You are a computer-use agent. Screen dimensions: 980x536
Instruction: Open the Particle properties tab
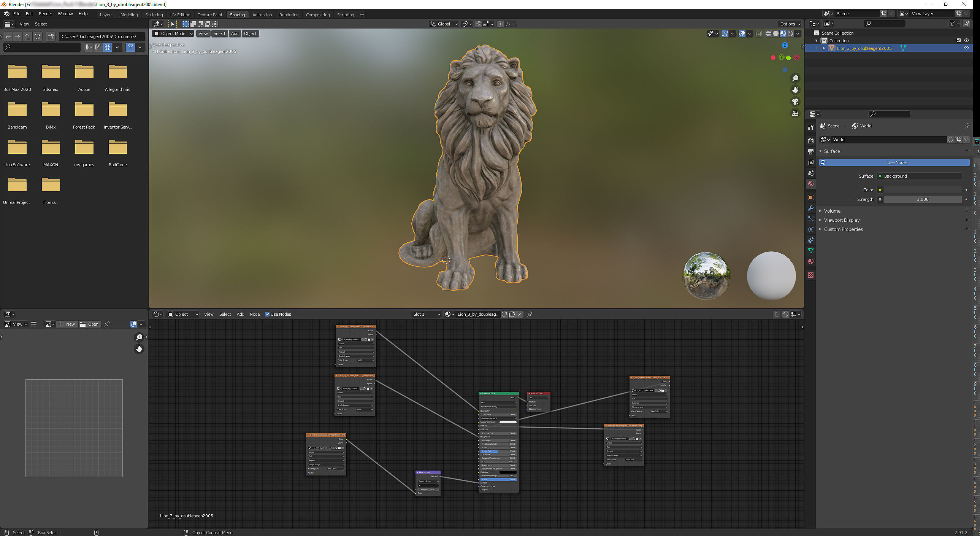[x=811, y=219]
